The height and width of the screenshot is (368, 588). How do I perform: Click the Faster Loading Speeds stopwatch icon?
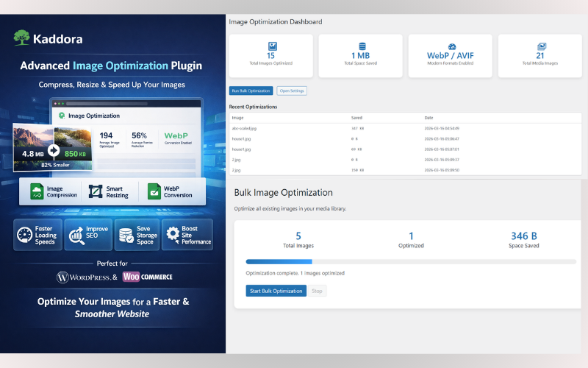pyautogui.click(x=25, y=235)
